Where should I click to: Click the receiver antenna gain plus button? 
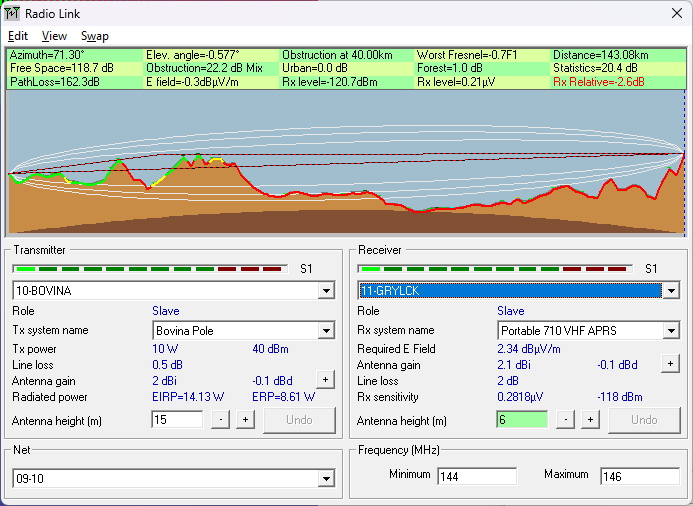click(x=670, y=364)
